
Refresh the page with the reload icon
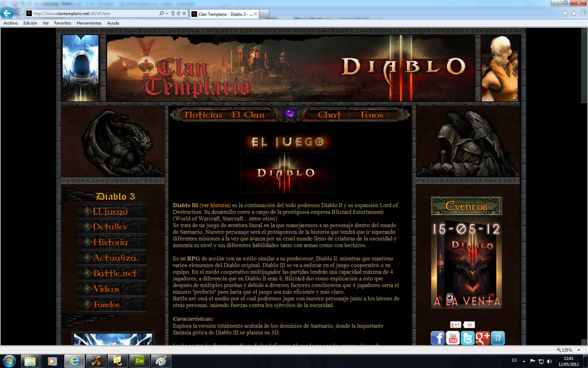178,13
